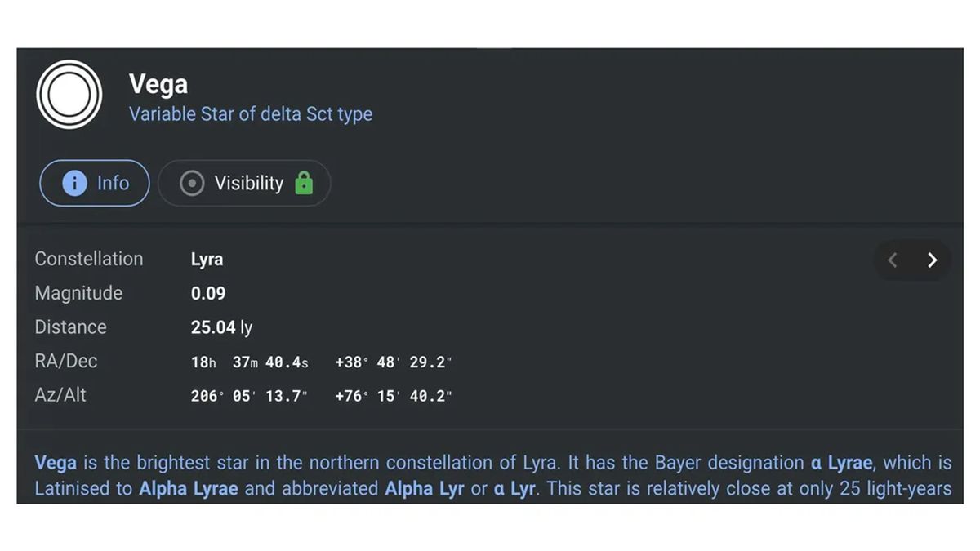Select the RA/Dec coordinates value

coord(321,362)
